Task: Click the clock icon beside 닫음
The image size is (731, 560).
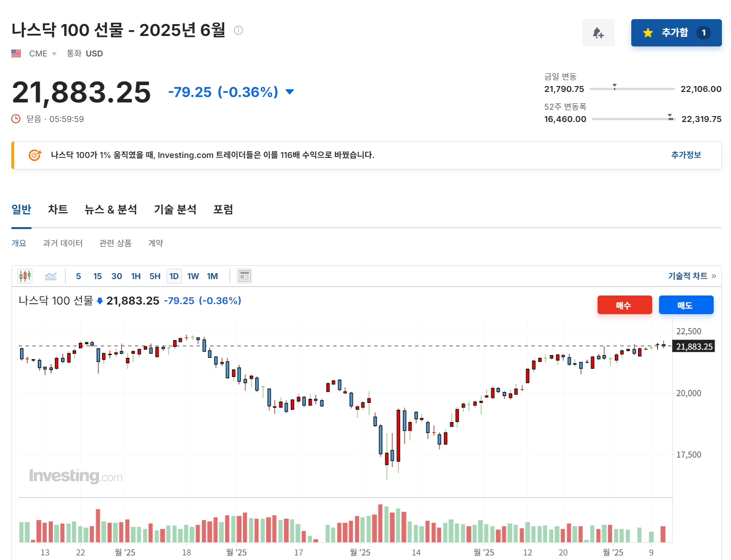Action: (x=15, y=119)
